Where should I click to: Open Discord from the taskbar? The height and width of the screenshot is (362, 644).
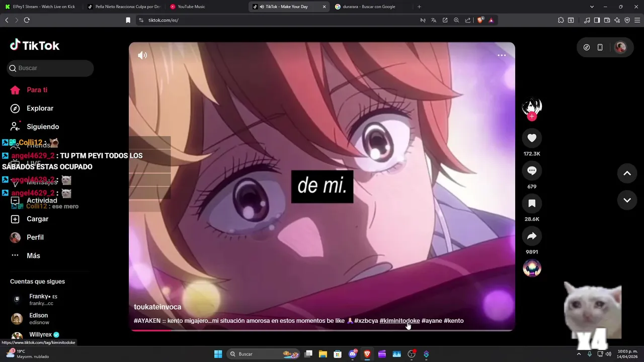pyautogui.click(x=353, y=354)
